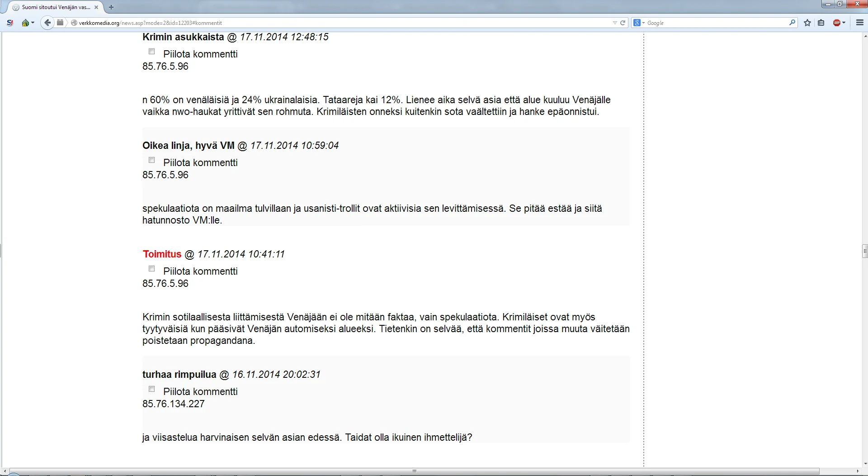Click author name Oikea linja, hyvä VM

(x=189, y=145)
